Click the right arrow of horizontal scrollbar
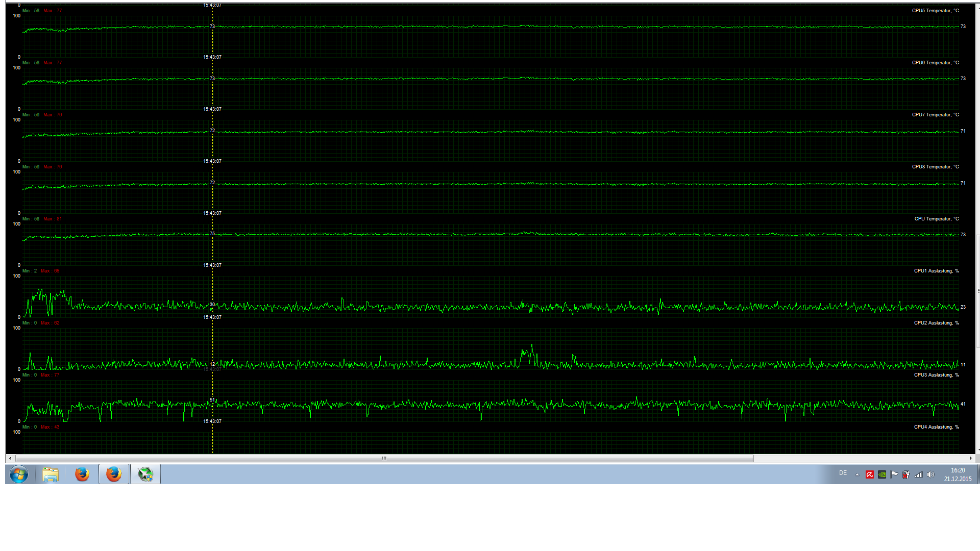Image resolution: width=980 pixels, height=551 pixels. pos(971,458)
